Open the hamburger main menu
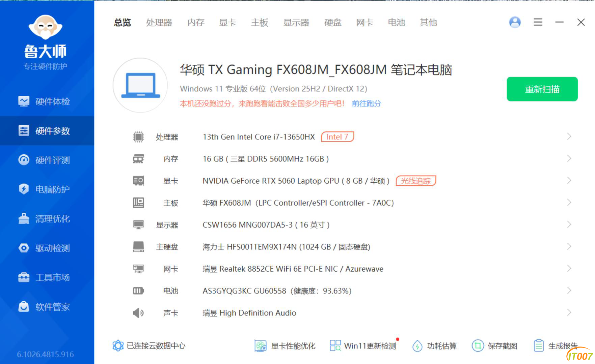 tap(538, 22)
